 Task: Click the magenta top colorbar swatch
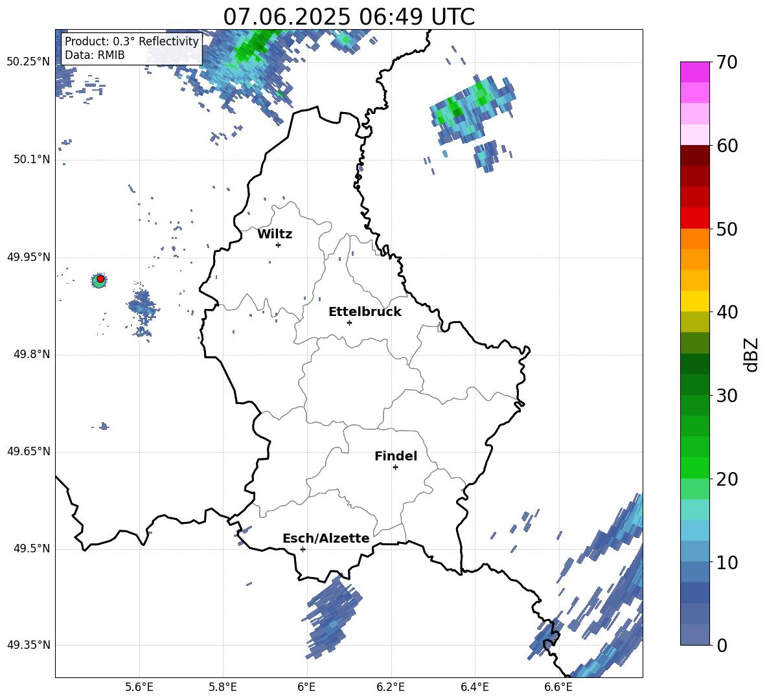(694, 72)
